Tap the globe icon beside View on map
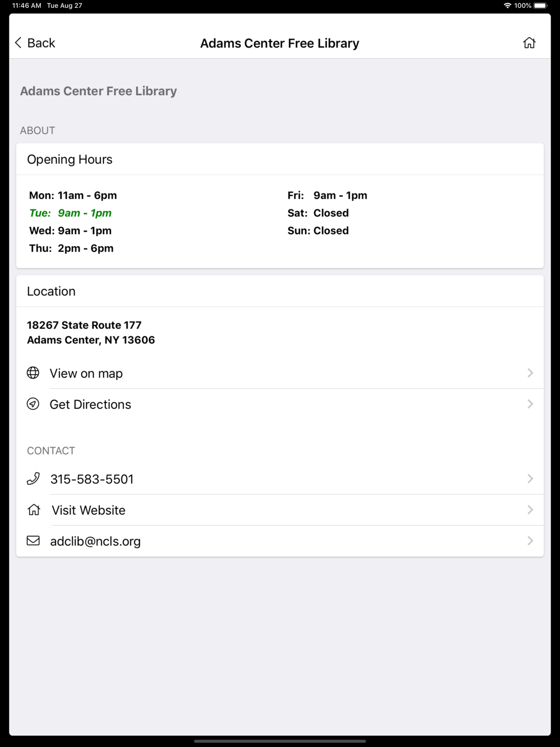This screenshot has height=747, width=560. tap(33, 373)
